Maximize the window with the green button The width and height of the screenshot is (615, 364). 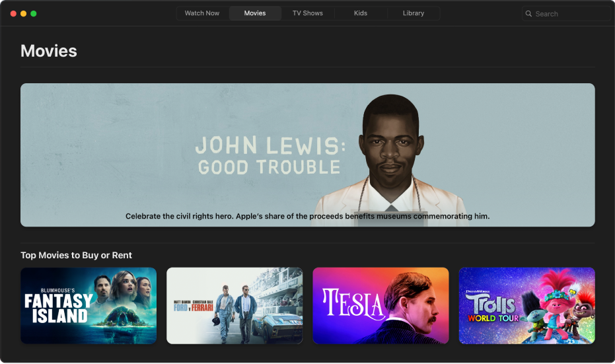(34, 14)
